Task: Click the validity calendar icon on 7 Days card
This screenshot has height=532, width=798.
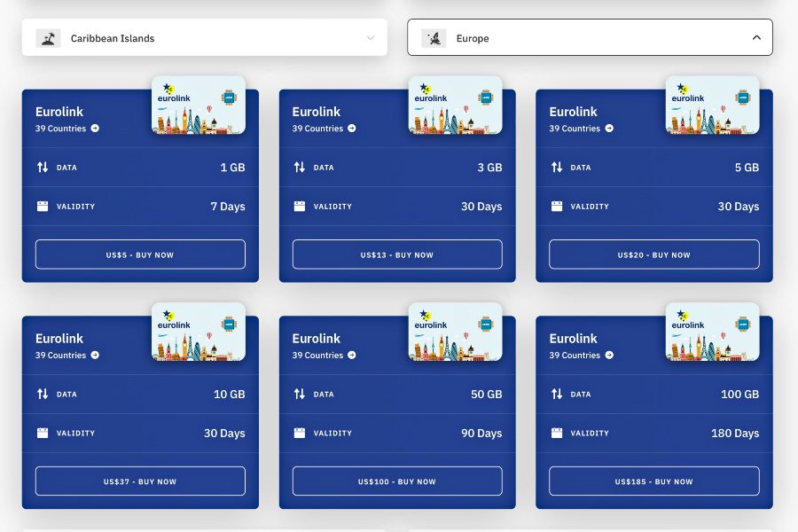Action: click(x=43, y=207)
